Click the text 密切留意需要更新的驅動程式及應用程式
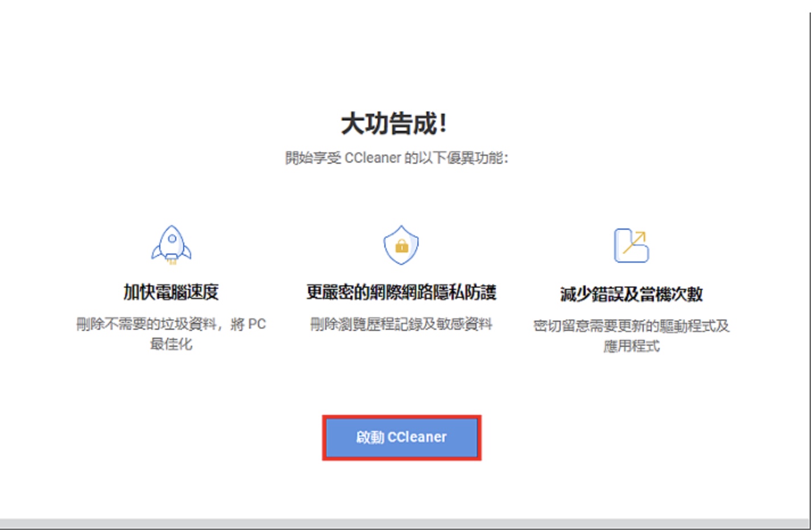The image size is (812, 531). point(631,335)
